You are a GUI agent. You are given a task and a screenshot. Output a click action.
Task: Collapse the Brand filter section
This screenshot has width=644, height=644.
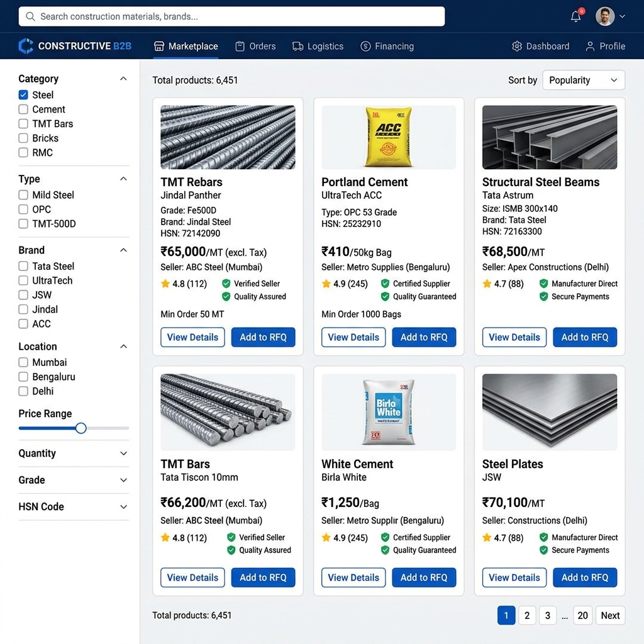coord(123,250)
